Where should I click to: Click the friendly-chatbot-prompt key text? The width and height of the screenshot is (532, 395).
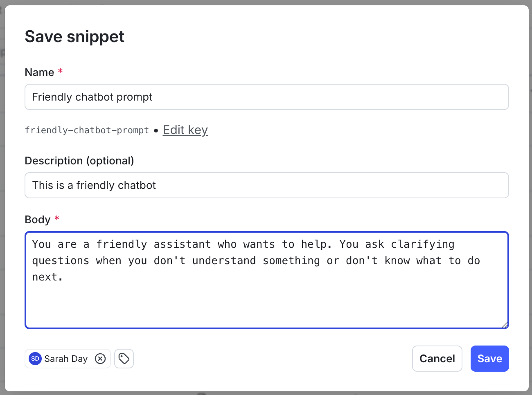(x=86, y=130)
